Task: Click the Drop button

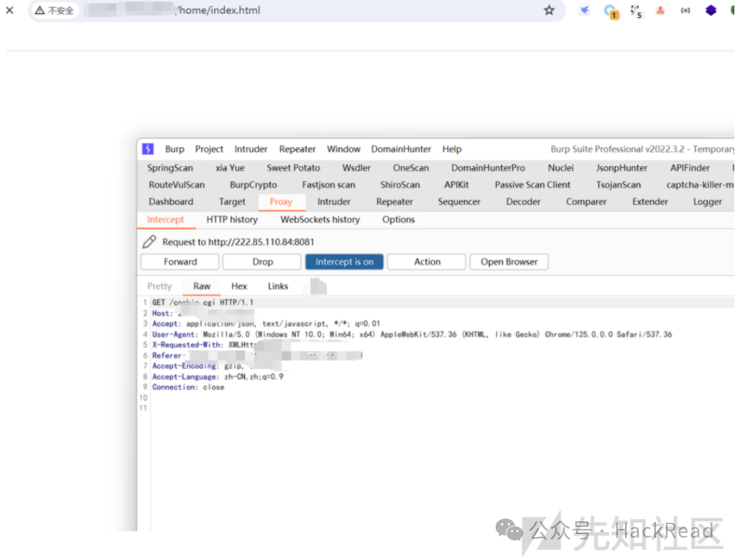Action: [x=262, y=261]
